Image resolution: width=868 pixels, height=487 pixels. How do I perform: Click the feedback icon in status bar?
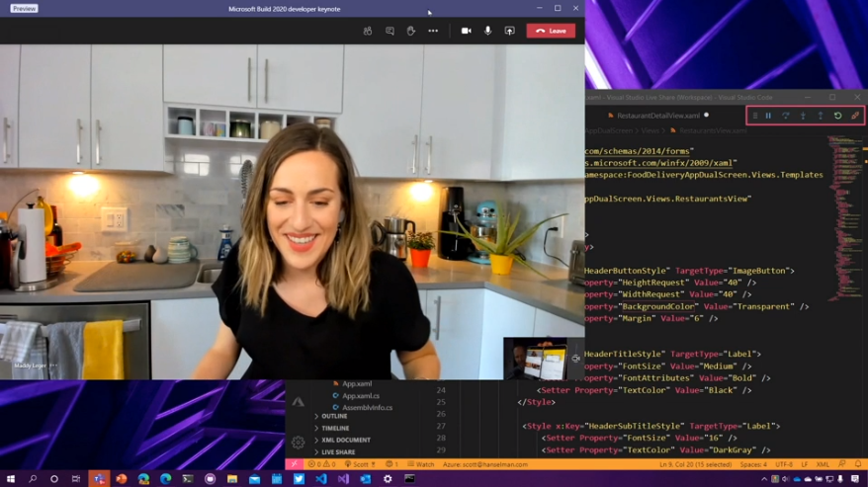pyautogui.click(x=842, y=464)
